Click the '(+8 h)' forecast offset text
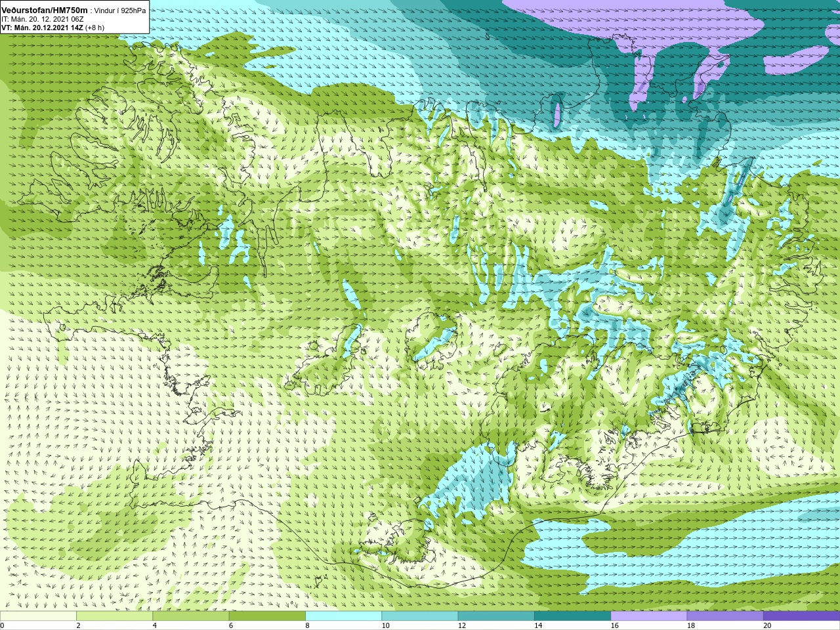The image size is (840, 630). click(x=94, y=28)
